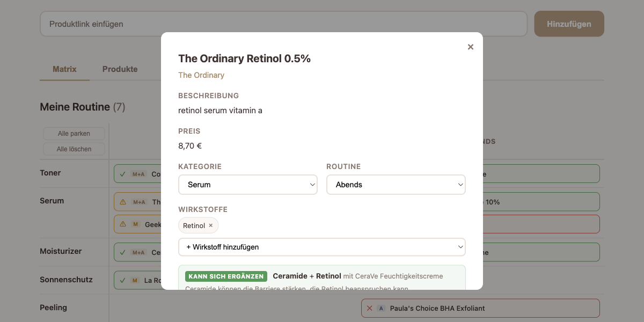
Task: Click the Serum row label in matrix
Action: [52, 201]
